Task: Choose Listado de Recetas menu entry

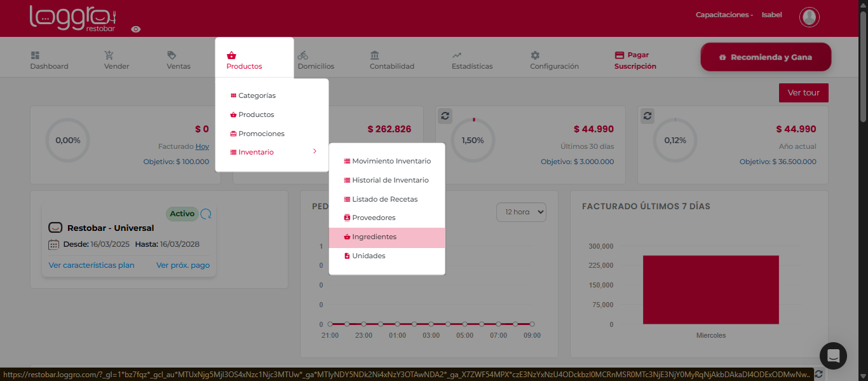Action: tap(384, 199)
